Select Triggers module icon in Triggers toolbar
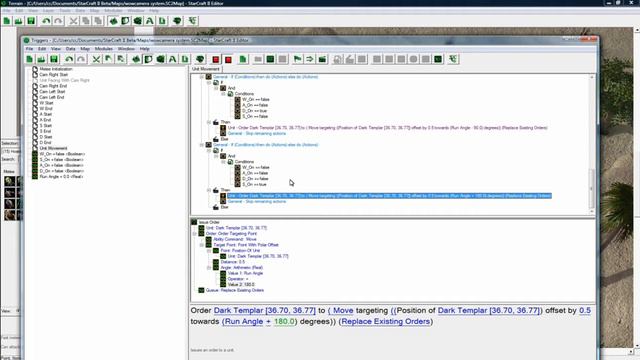The image size is (640, 360). pyautogui.click(x=148, y=60)
